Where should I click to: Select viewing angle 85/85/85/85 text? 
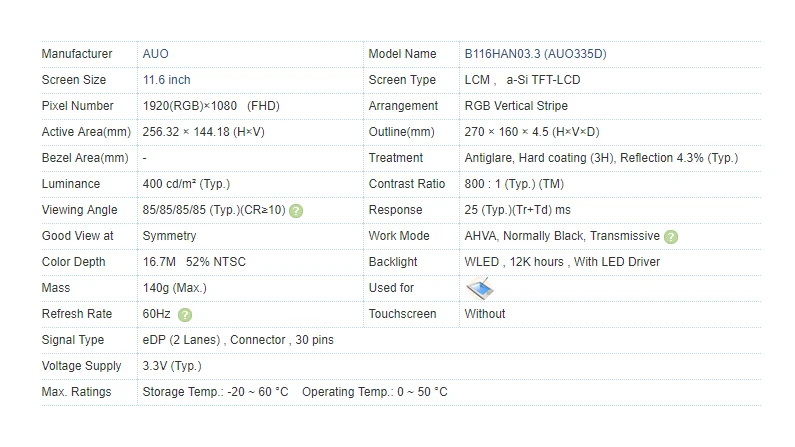(214, 210)
